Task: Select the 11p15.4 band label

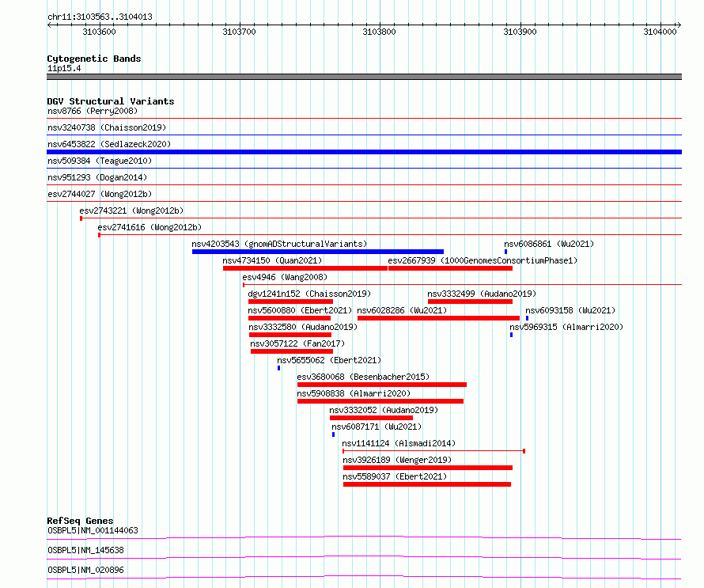Action: (x=64, y=68)
